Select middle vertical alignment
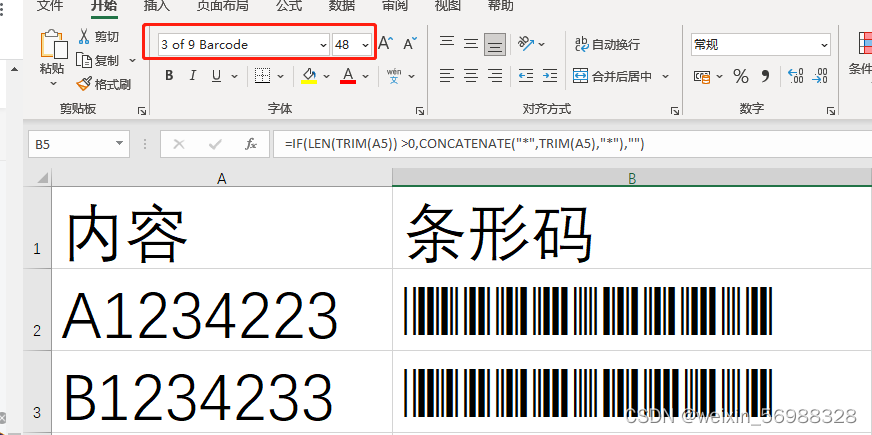 [471, 43]
